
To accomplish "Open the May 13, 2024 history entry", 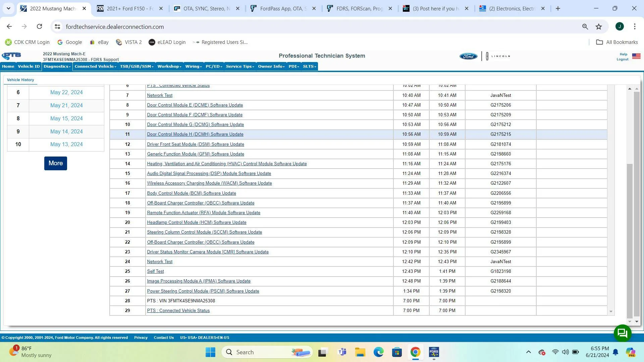I will coord(66,144).
